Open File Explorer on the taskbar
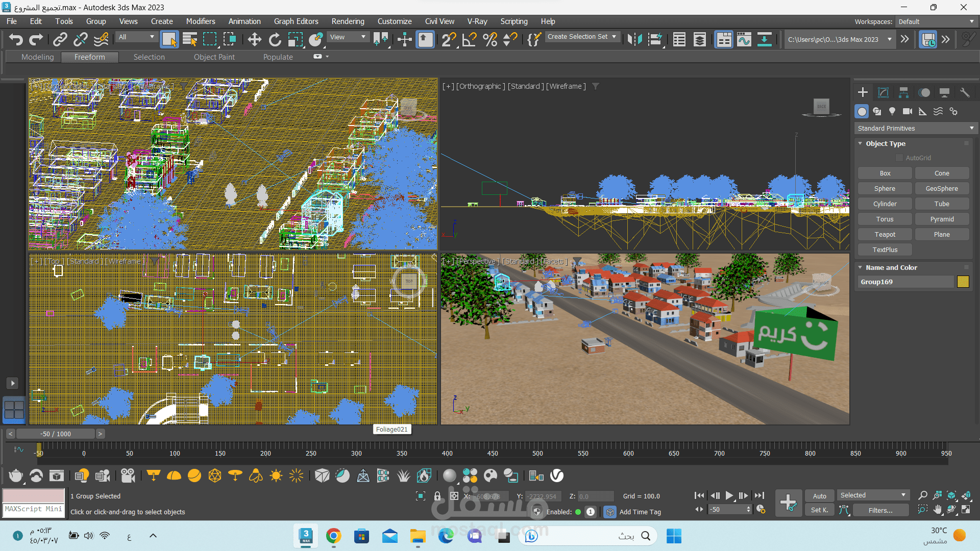Image resolution: width=980 pixels, height=551 pixels. click(418, 536)
